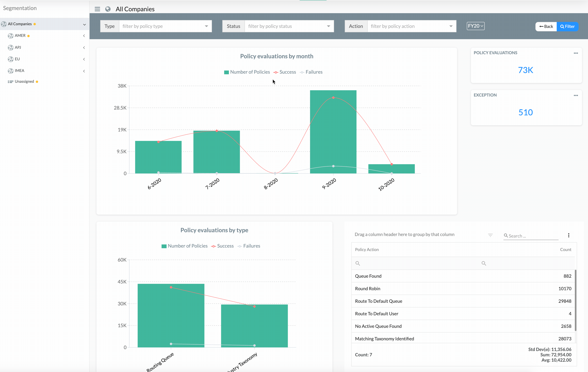Click the hamburger menu icon
The width and height of the screenshot is (588, 372).
[x=97, y=9]
